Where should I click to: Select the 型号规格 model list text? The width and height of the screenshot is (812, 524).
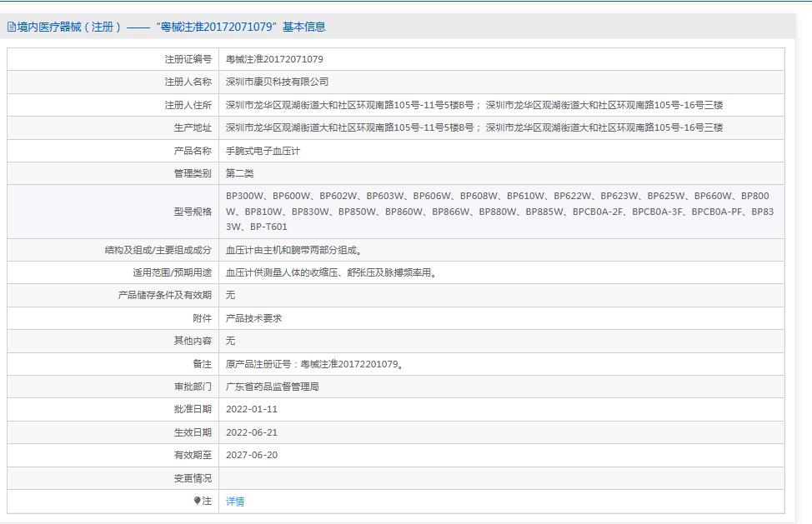pyautogui.click(x=499, y=212)
